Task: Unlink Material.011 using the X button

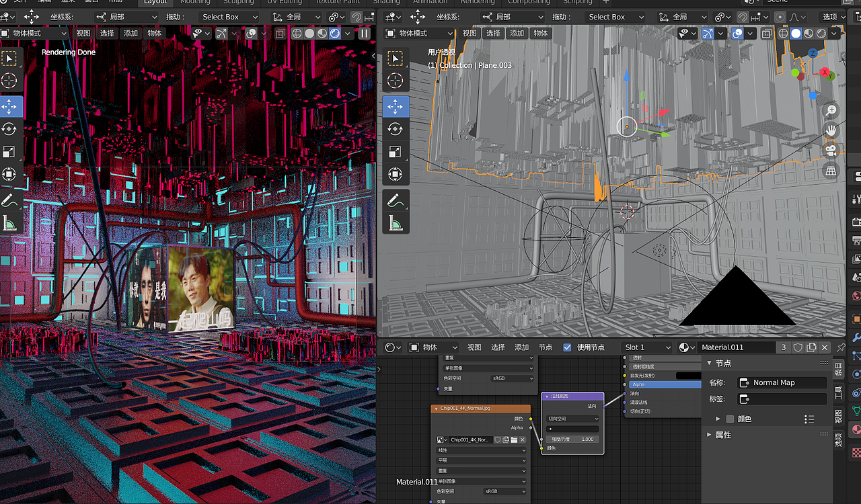Action: [825, 347]
